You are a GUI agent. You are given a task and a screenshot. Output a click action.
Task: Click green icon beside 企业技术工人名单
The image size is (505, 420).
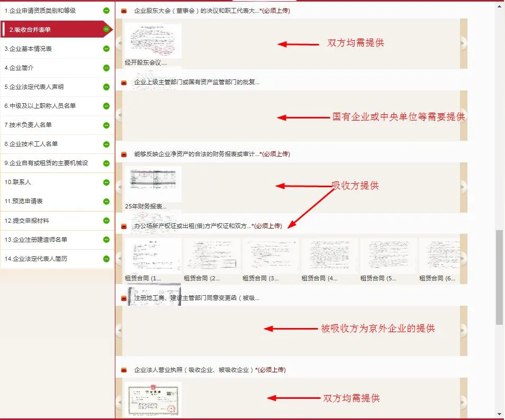(x=106, y=144)
